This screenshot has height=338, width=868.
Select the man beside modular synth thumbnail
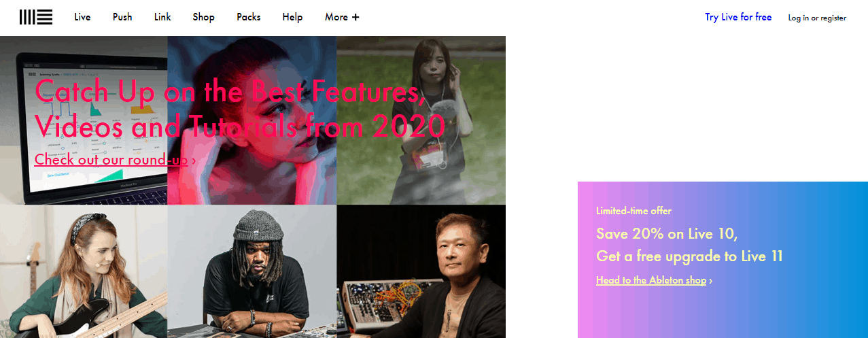point(421,271)
